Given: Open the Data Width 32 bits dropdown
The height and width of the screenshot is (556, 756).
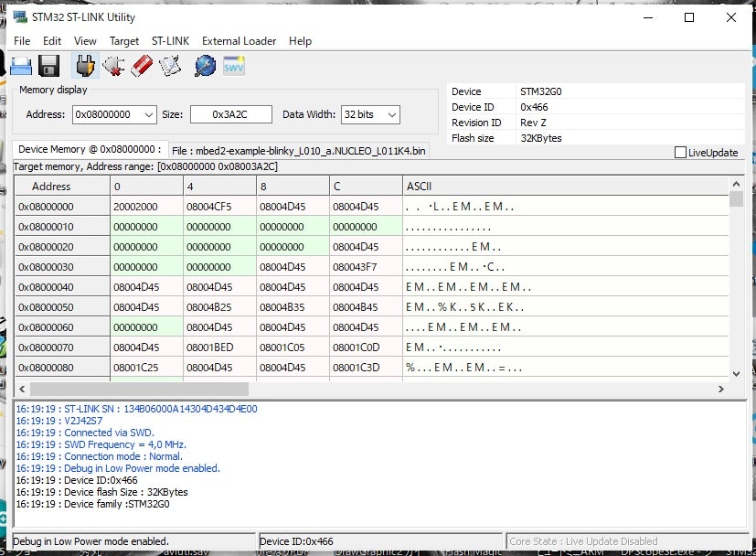Looking at the screenshot, I should pos(370,115).
